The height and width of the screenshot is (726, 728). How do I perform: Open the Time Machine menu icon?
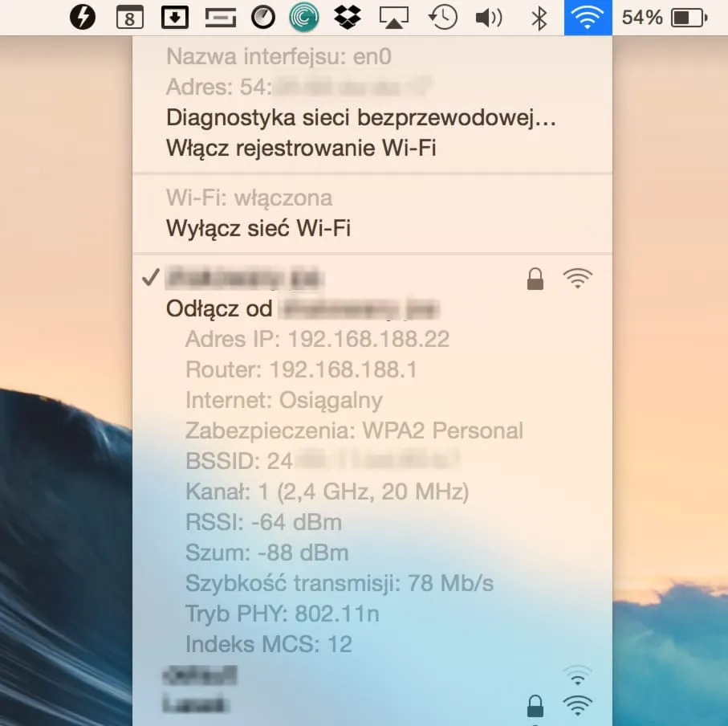[442, 18]
